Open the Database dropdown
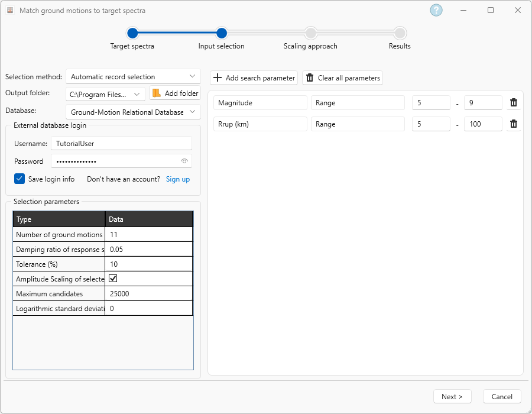532x414 pixels. click(x=133, y=112)
